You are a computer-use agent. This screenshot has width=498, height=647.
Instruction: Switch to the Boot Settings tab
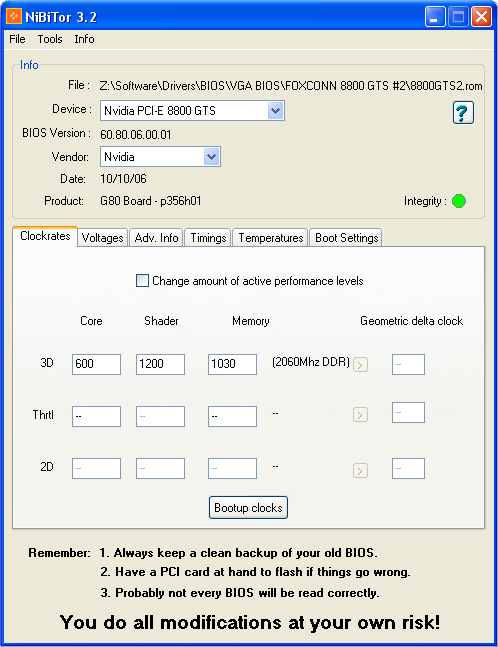[346, 238]
